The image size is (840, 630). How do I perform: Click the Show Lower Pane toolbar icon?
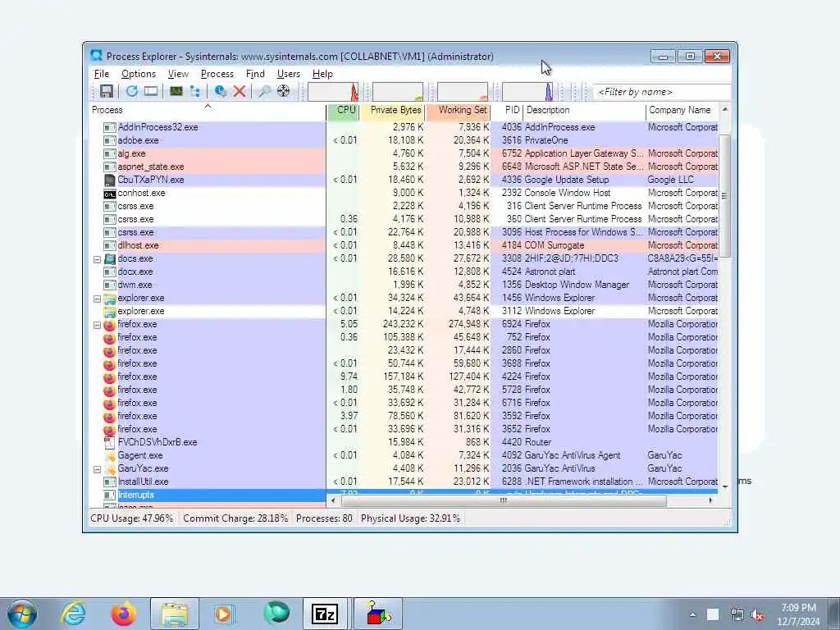click(151, 92)
